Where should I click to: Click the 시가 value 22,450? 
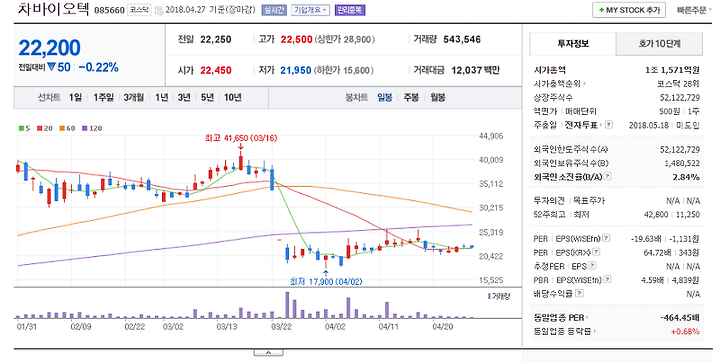coord(216,70)
